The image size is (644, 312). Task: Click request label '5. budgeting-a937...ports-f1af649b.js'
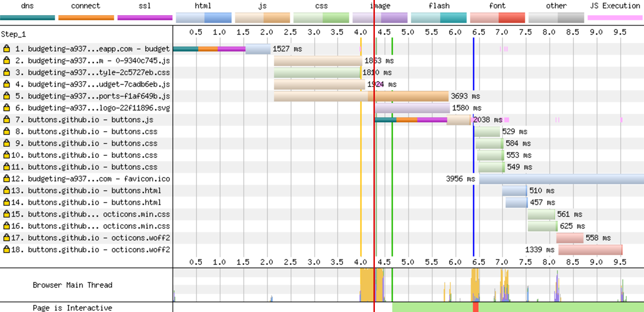(x=92, y=96)
